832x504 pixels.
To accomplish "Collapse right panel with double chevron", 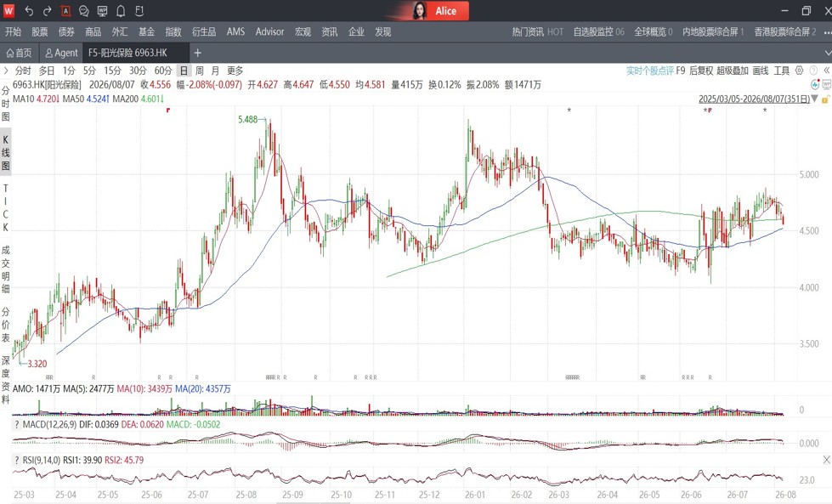I will coord(826,70).
